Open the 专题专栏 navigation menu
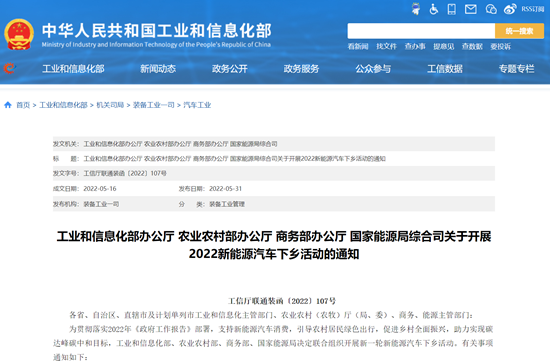550x363 pixels. click(x=517, y=69)
